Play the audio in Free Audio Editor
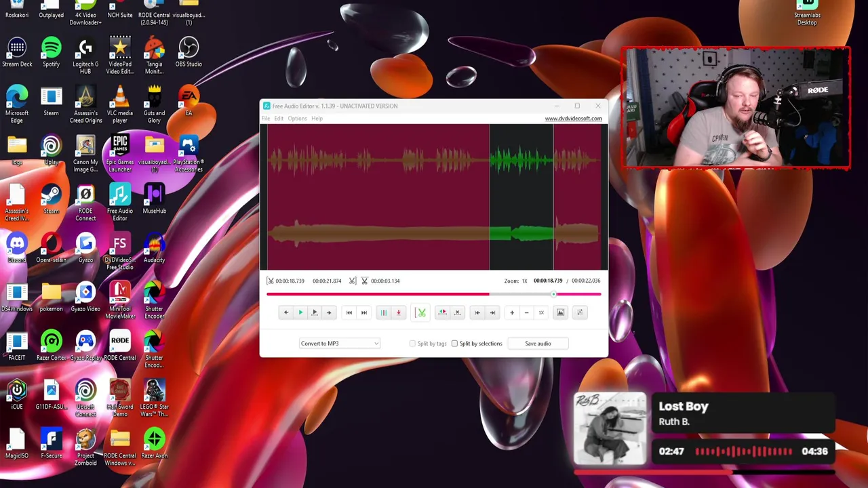 [300, 312]
